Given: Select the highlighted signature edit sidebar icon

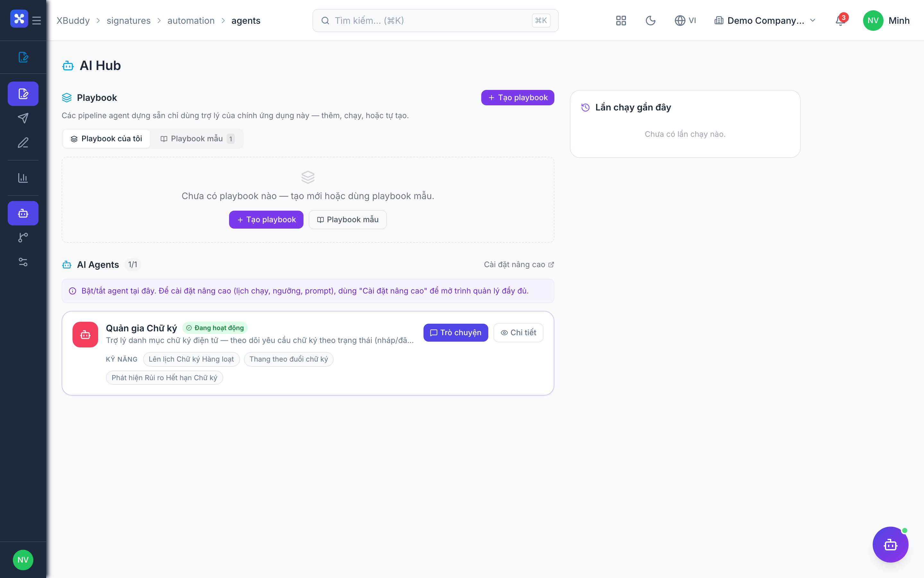Looking at the screenshot, I should 23,94.
